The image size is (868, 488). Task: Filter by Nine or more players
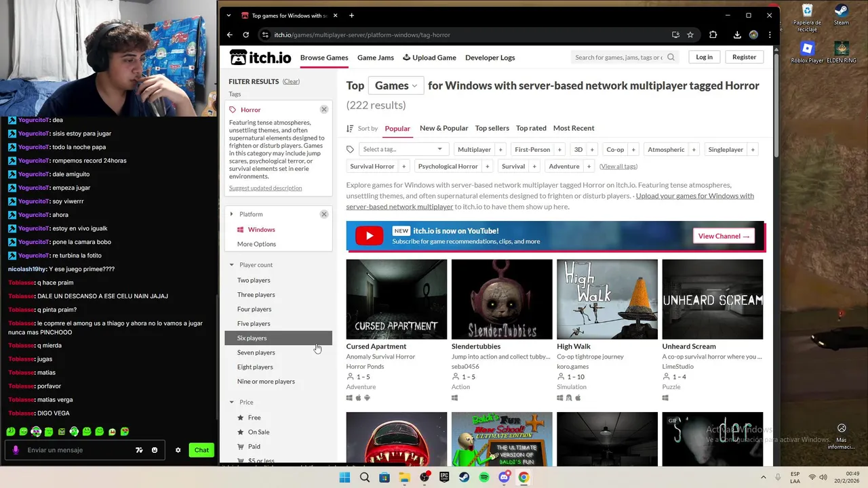click(266, 382)
